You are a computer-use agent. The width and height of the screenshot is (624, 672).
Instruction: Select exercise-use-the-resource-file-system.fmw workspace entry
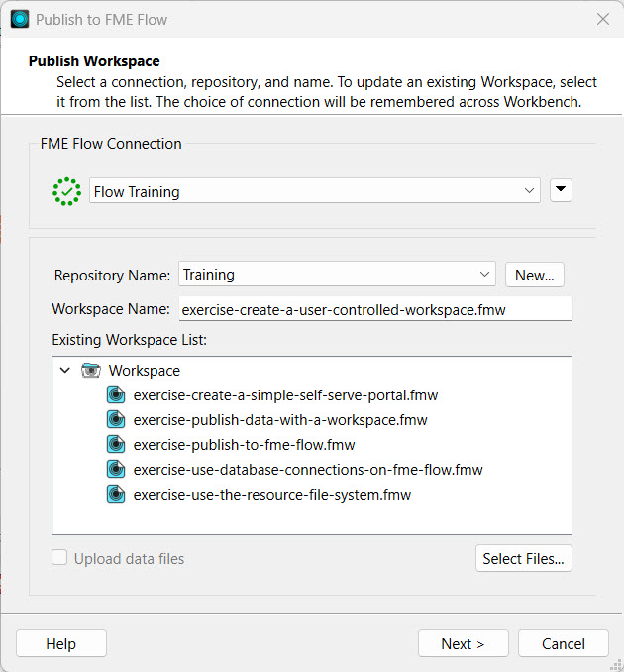(271, 495)
